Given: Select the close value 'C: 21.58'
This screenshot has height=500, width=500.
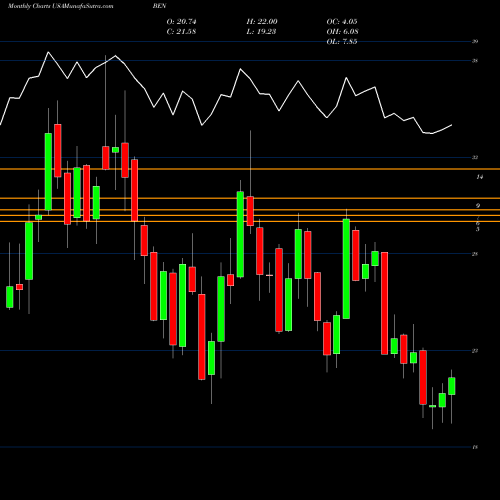Looking at the screenshot, I should 181,32.
